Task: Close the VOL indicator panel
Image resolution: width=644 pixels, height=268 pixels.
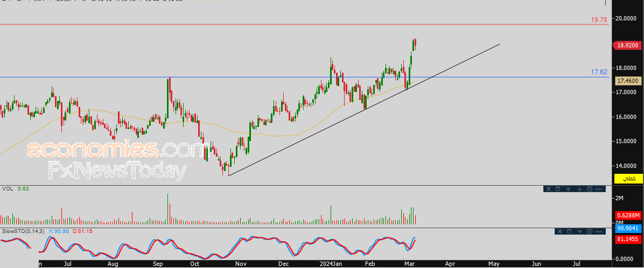Action: tap(548, 189)
